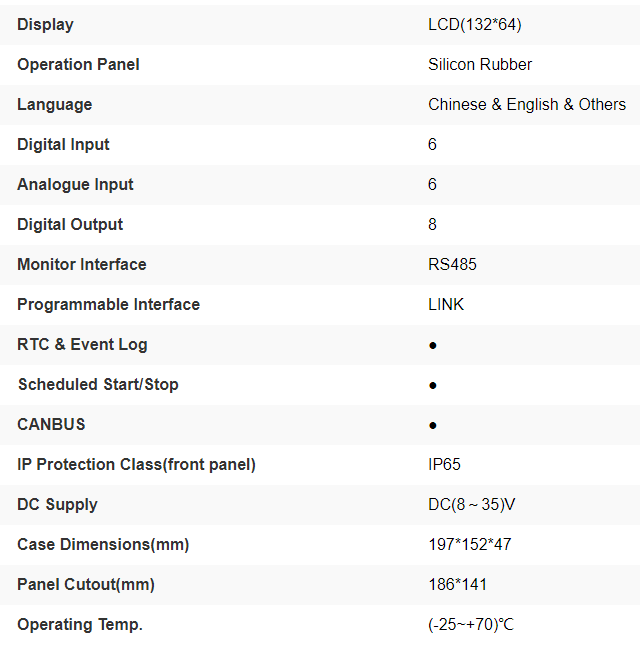Viewport: 640px width, 652px height.
Task: Click the Scheduled Start/Stop bullet dot
Action: click(x=433, y=385)
